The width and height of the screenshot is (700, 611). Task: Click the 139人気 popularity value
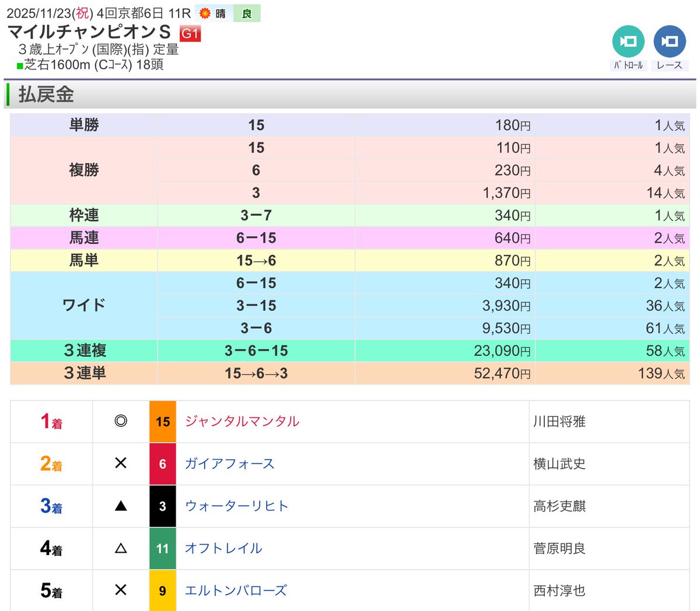point(661,374)
